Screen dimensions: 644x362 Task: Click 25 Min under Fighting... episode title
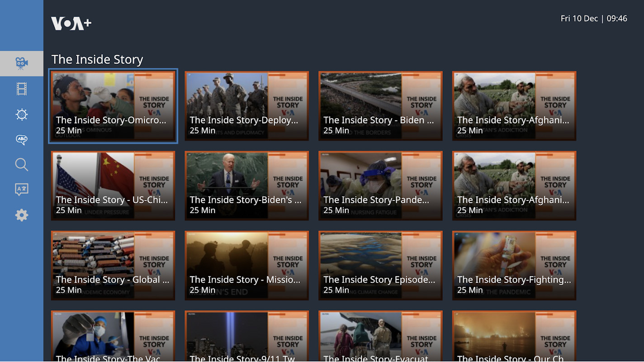click(470, 290)
